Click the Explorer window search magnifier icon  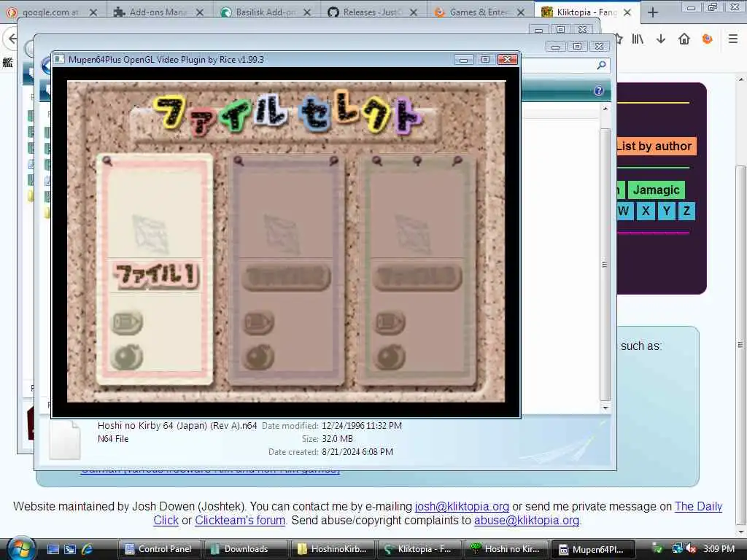click(x=602, y=65)
